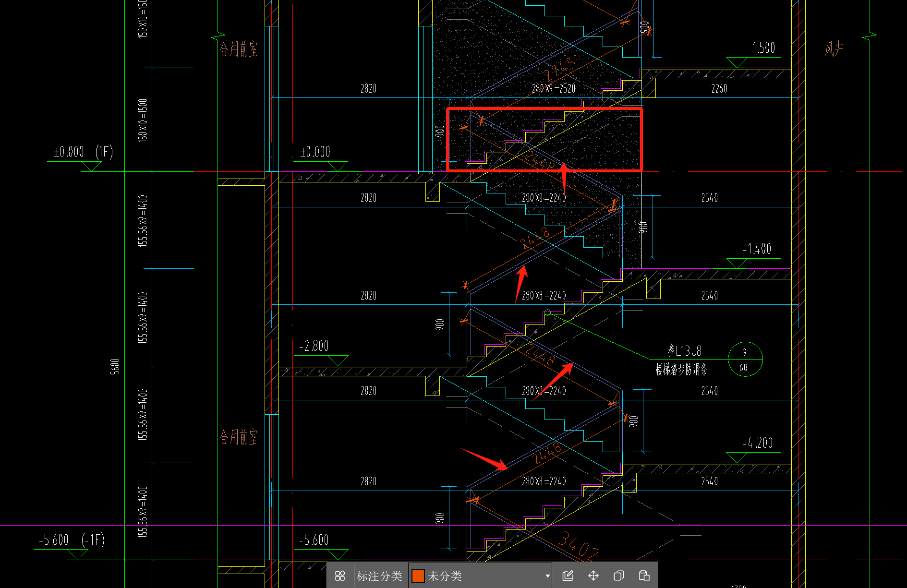Click the 风井 room label
The width and height of the screenshot is (907, 588).
point(834,49)
